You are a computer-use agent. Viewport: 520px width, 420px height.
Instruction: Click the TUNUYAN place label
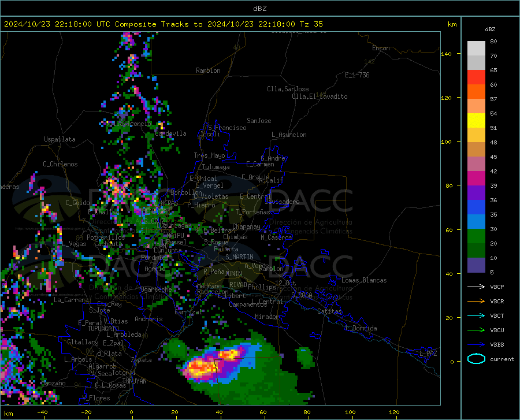point(134,381)
